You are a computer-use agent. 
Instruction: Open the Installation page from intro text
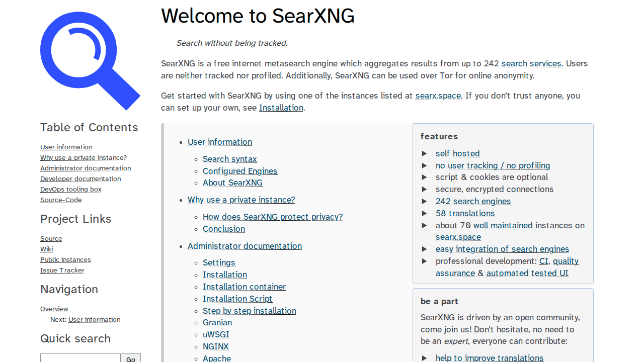281,108
